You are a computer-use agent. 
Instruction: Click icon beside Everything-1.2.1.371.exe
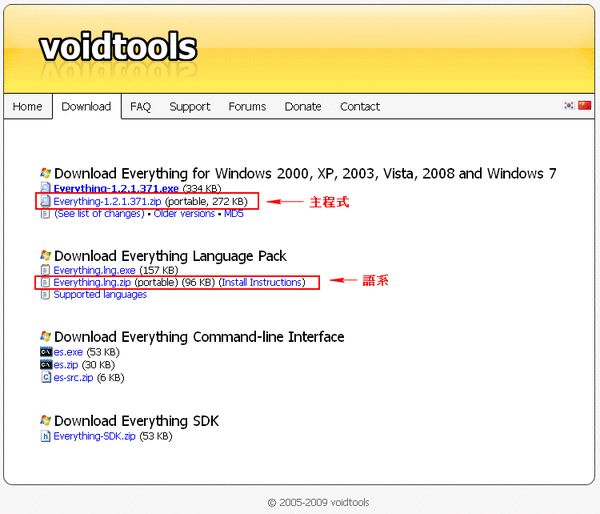45,188
